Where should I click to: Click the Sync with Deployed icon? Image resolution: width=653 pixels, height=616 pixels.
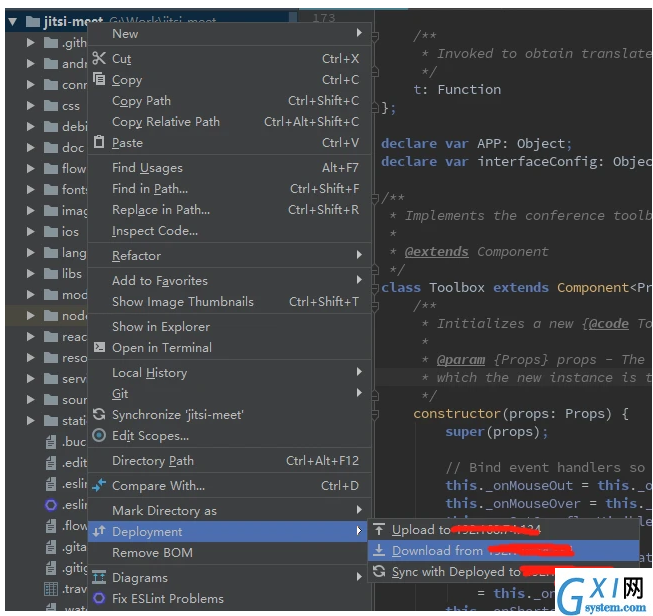[x=379, y=571]
